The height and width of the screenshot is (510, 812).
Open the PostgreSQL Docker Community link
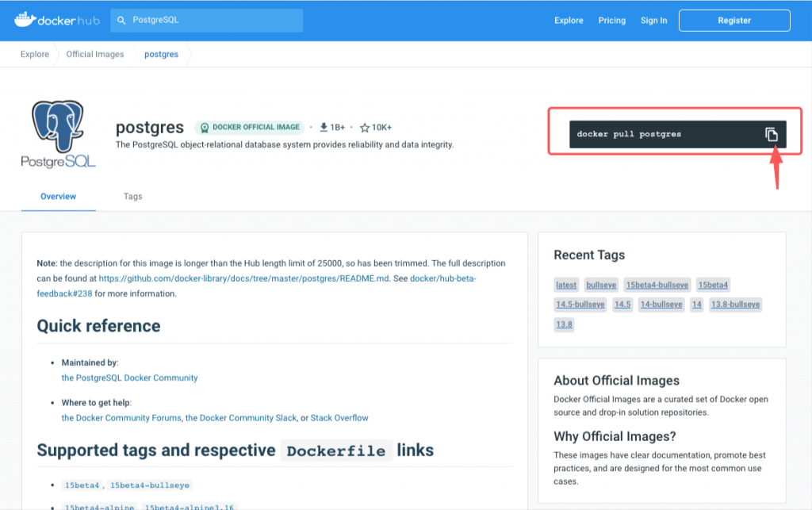(x=129, y=378)
